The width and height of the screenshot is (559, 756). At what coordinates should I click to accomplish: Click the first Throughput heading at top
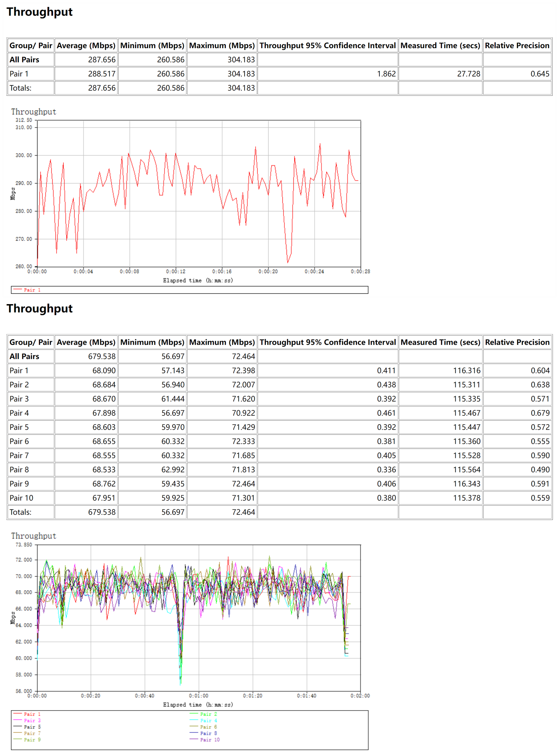[40, 12]
